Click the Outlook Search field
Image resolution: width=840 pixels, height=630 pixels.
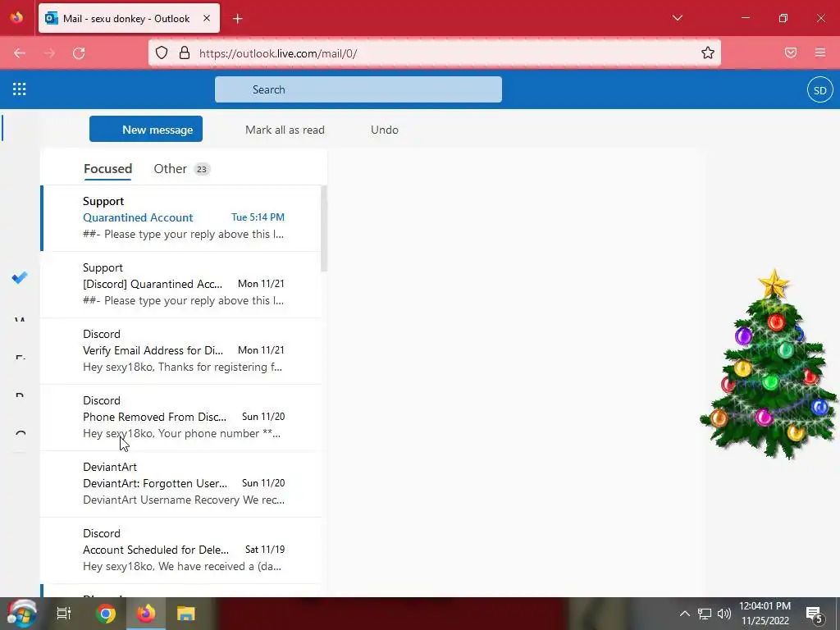point(358,89)
